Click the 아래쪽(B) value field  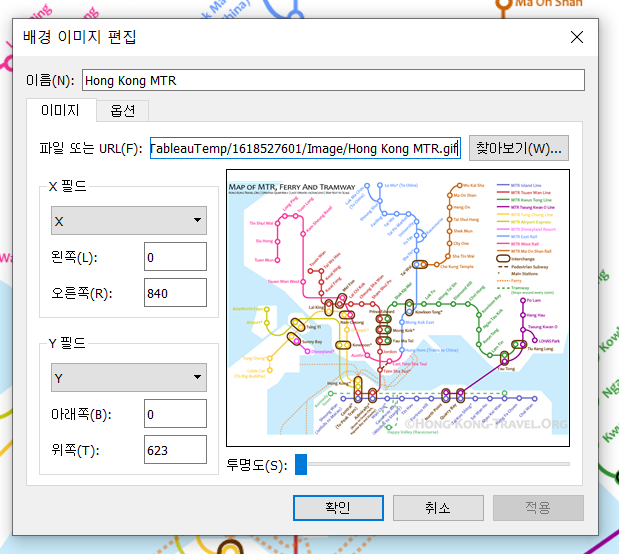[175, 413]
